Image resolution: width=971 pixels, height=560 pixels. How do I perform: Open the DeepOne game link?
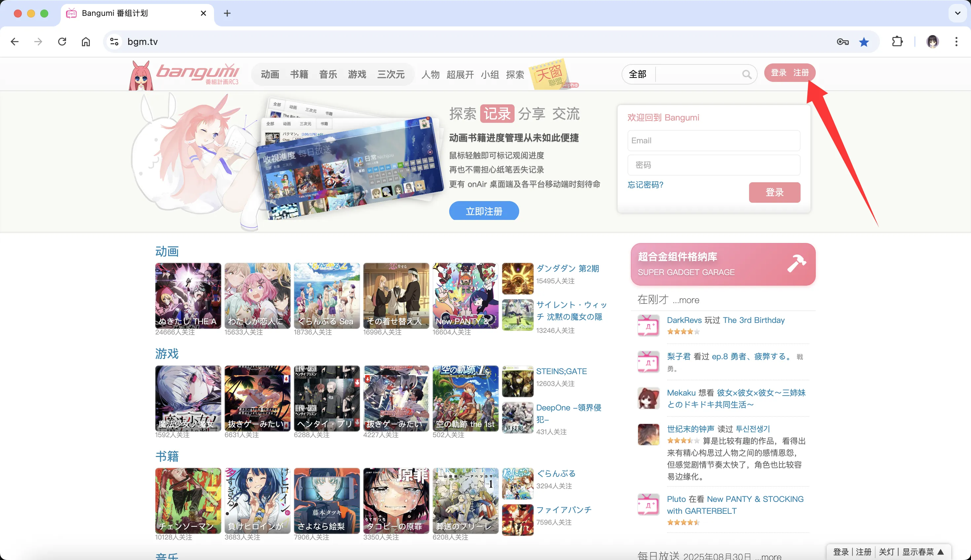569,413
